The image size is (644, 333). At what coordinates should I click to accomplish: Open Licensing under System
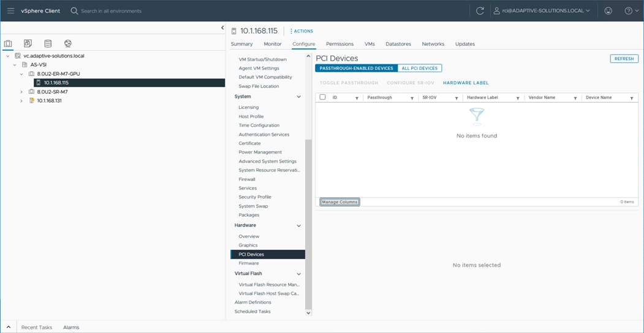[x=249, y=108]
